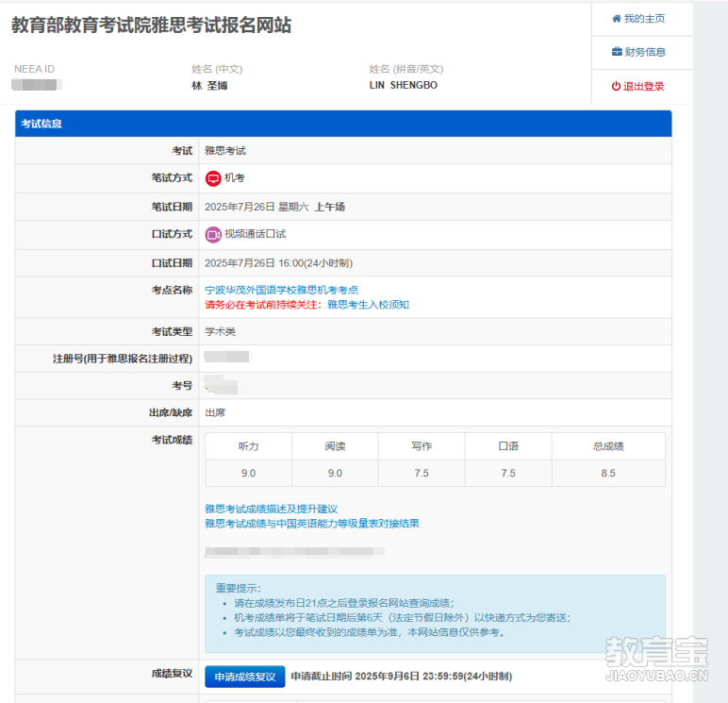Click the power icon beside 退出登录
The height and width of the screenshot is (703, 728).
[616, 86]
